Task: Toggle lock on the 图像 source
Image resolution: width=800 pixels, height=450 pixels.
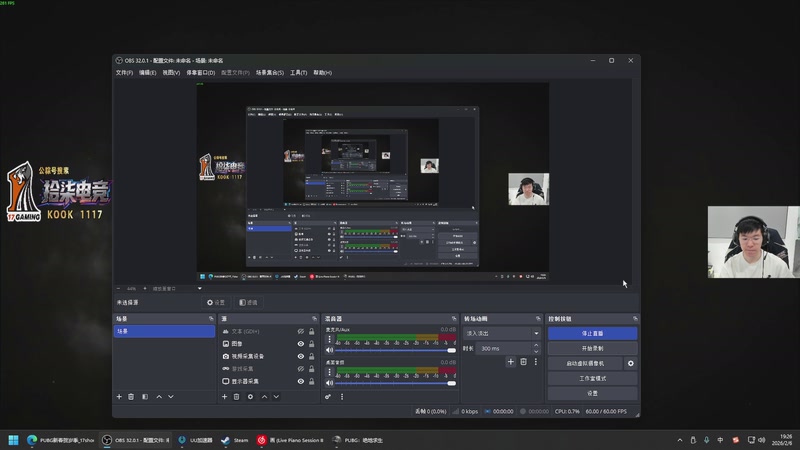Action: point(311,344)
